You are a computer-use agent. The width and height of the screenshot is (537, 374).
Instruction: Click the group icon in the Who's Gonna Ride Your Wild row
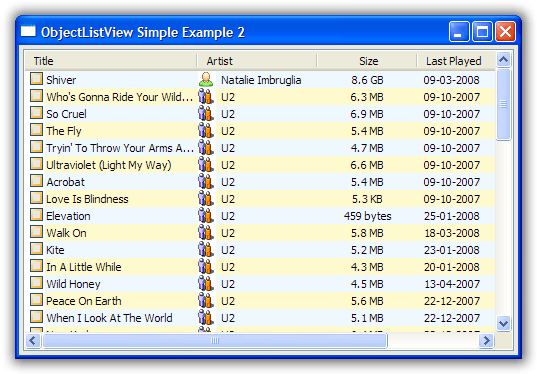(x=206, y=97)
